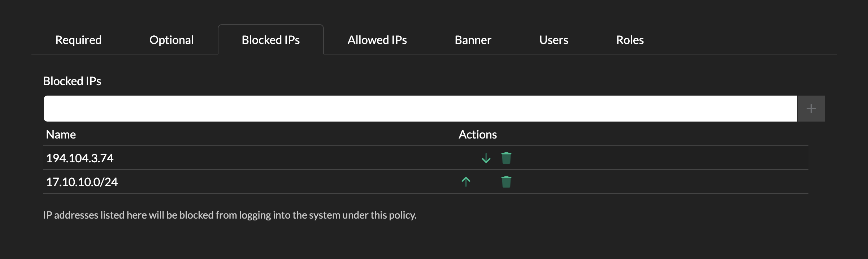
Task: Switch to the Required tab
Action: point(78,40)
